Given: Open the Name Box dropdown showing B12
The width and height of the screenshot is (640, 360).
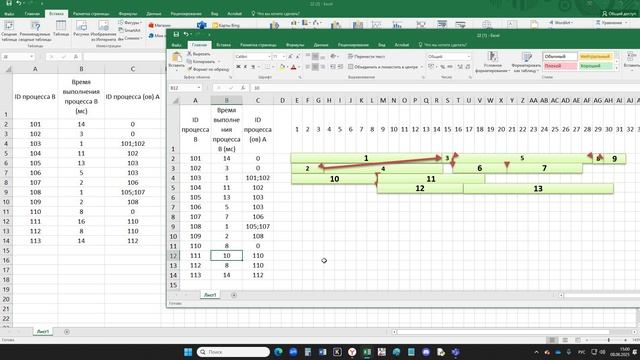Looking at the screenshot, I should (x=199, y=88).
